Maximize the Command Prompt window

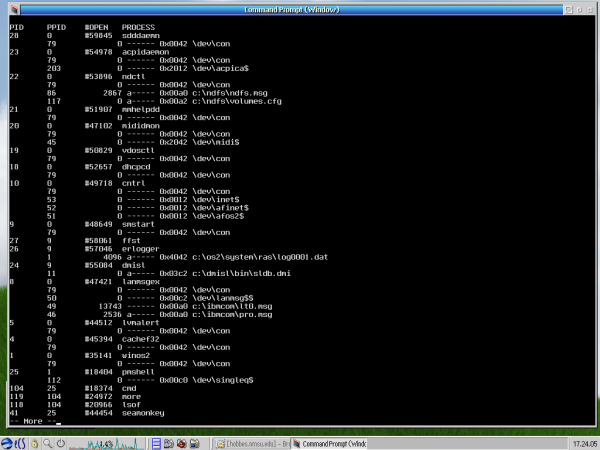click(579, 10)
